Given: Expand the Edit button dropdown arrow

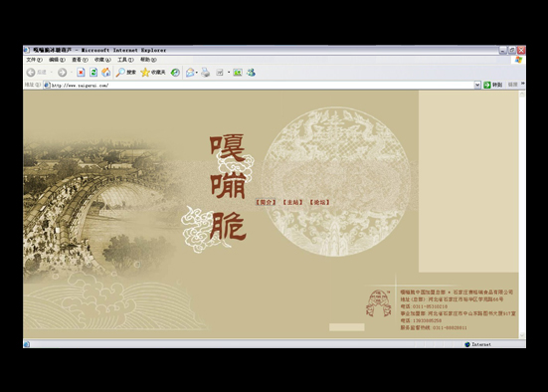Looking at the screenshot, I should pyautogui.click(x=229, y=73).
